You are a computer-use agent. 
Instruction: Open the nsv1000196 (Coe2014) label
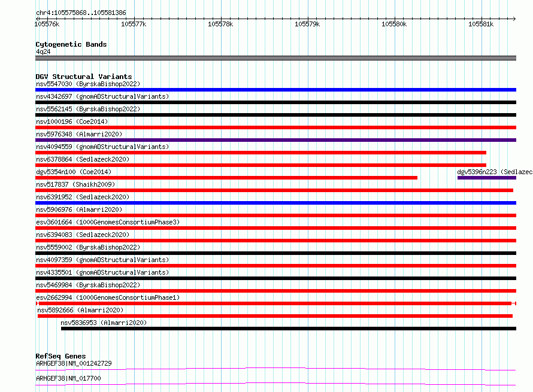point(72,121)
